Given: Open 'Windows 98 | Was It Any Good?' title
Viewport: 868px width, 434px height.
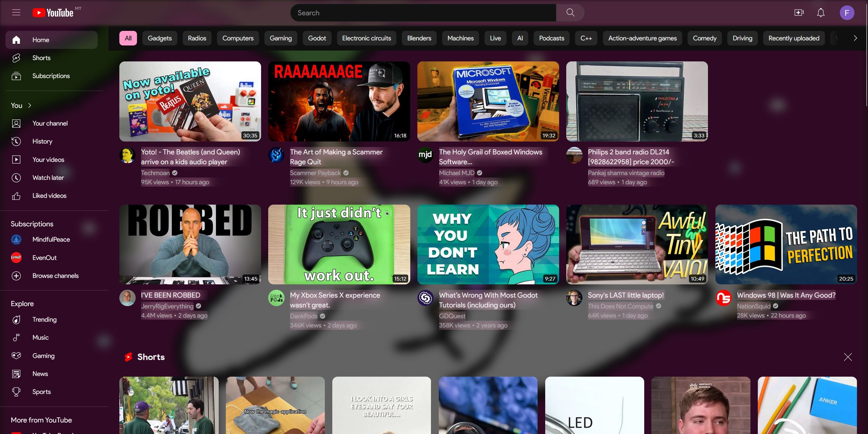Looking at the screenshot, I should [786, 295].
